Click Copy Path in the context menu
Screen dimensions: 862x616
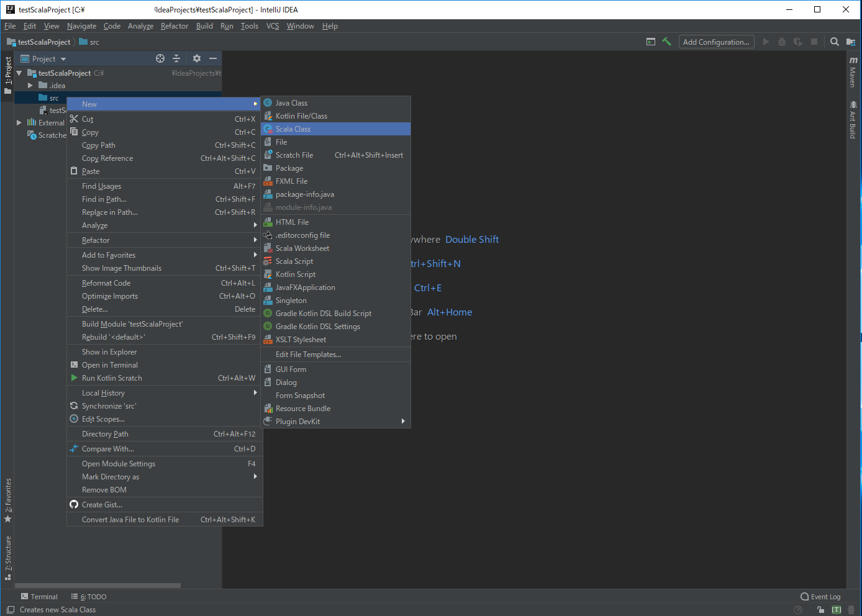point(165,145)
